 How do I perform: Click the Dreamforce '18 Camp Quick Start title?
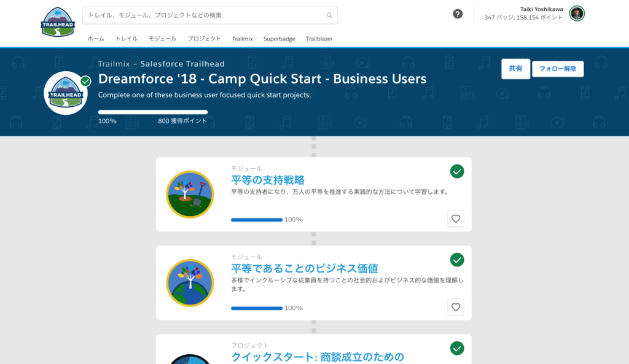(262, 79)
